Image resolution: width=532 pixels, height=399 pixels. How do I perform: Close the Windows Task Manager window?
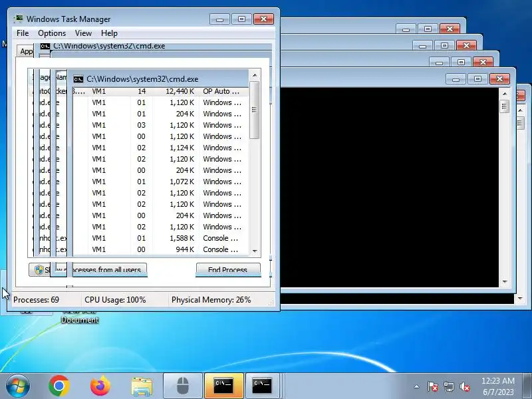point(263,19)
